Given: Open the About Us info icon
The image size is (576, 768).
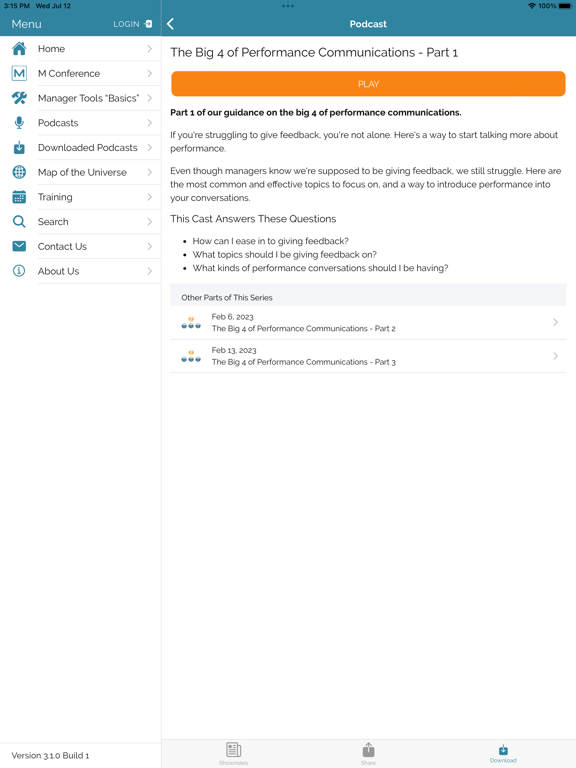Looking at the screenshot, I should click(x=19, y=271).
